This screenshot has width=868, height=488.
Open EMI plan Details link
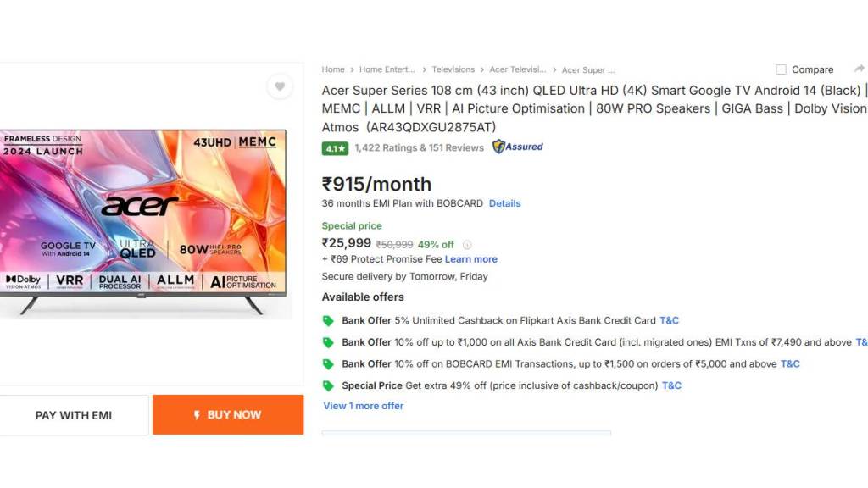(x=504, y=203)
